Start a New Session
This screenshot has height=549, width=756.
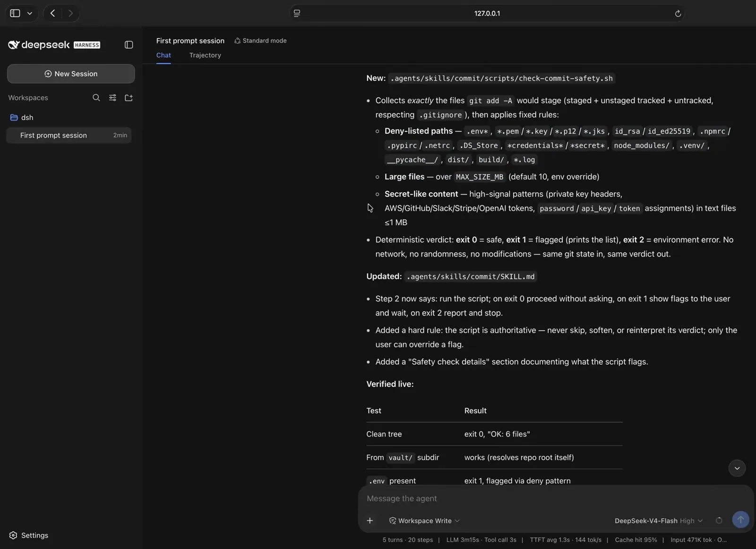point(71,74)
